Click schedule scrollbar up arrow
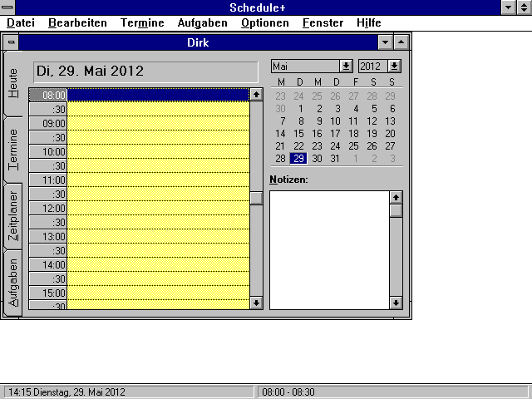The width and height of the screenshot is (532, 399). tap(256, 95)
